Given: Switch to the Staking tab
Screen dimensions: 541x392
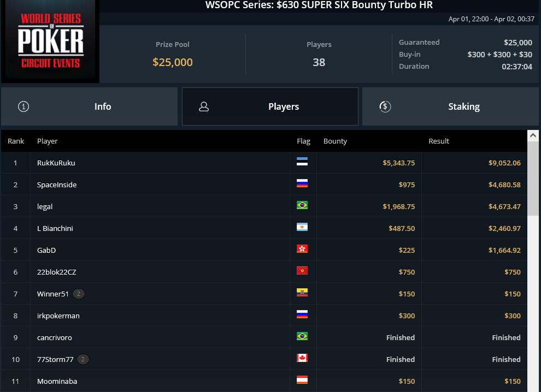Looking at the screenshot, I should [x=450, y=106].
